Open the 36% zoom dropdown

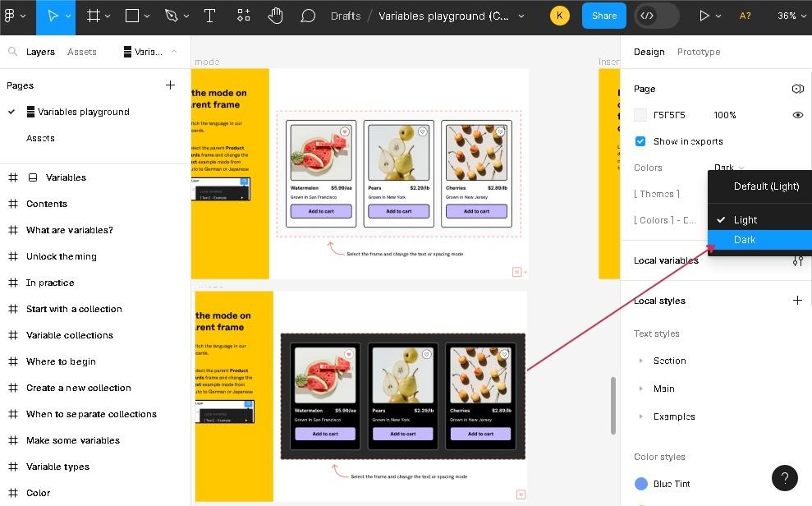coord(790,16)
